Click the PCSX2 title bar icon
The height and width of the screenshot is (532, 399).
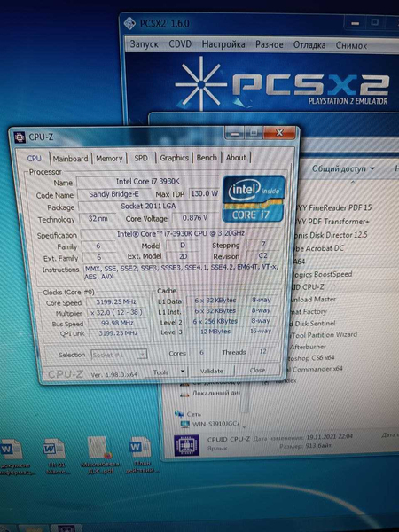[x=129, y=23]
